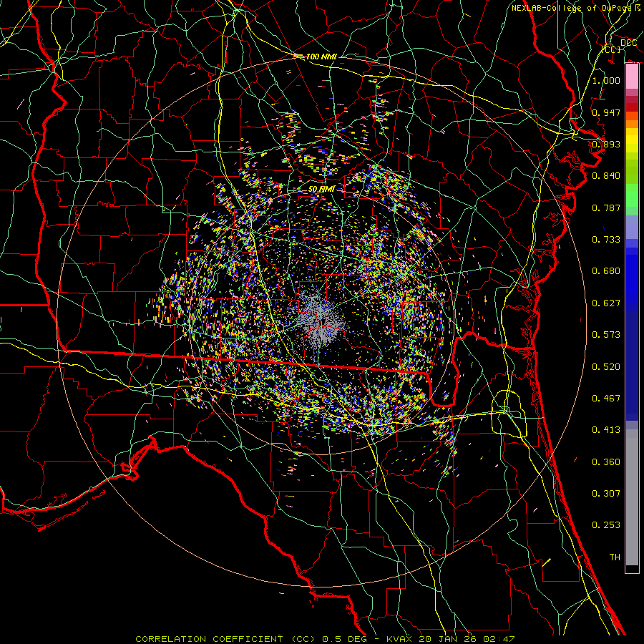Pick the pink segment of the color bar

point(632,77)
